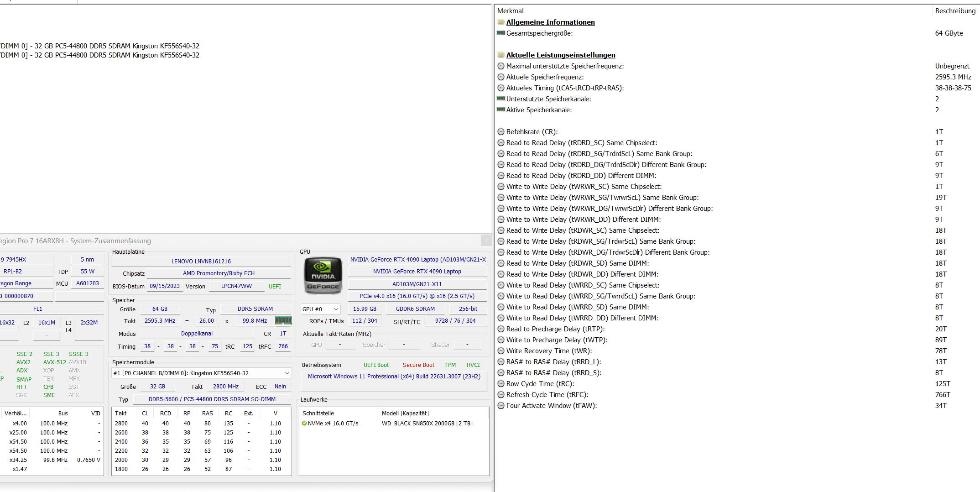The width and height of the screenshot is (980, 492).
Task: Click the icon beside Aktuelle Speicherfrequenz
Action: point(501,77)
